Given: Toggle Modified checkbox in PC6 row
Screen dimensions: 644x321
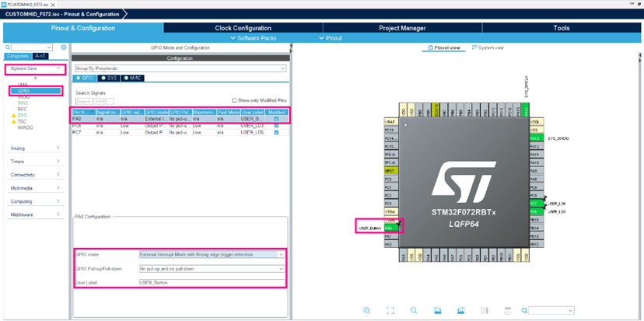Looking at the screenshot, I should tap(276, 126).
